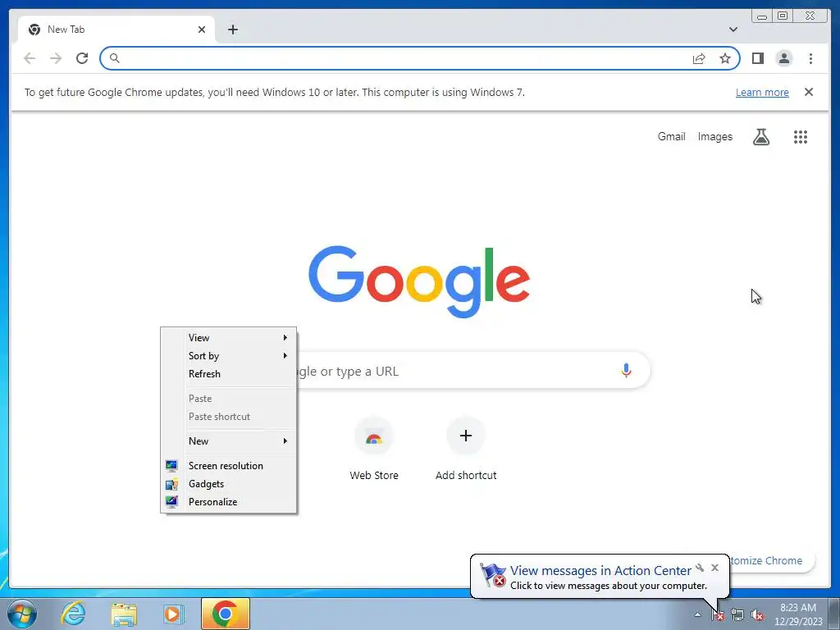Viewport: 840px width, 630px height.
Task: Open the Gmail link
Action: [671, 137]
